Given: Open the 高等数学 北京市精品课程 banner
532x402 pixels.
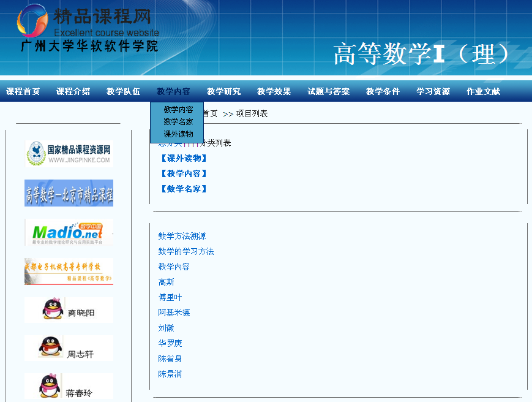Looking at the screenshot, I should click(69, 193).
